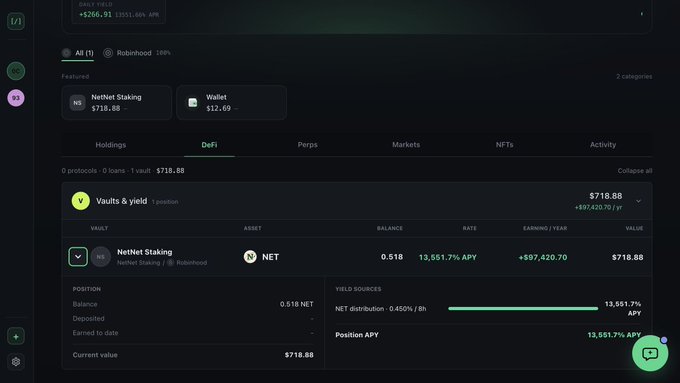Viewport: 680px width, 383px height.
Task: Click the 2 categories label
Action: tap(634, 76)
